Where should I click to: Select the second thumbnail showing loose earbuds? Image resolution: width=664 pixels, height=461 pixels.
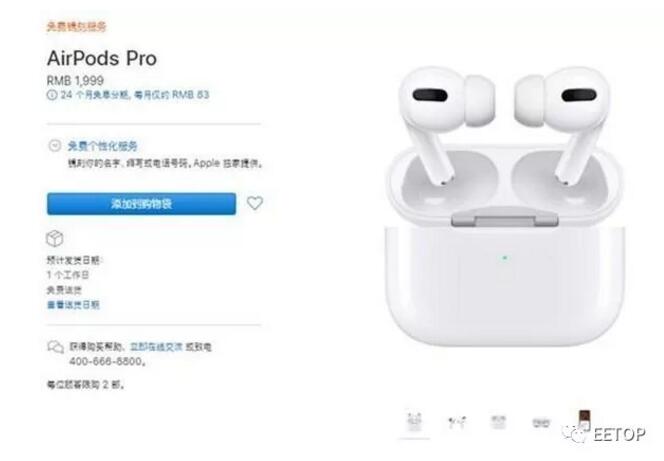(x=457, y=422)
